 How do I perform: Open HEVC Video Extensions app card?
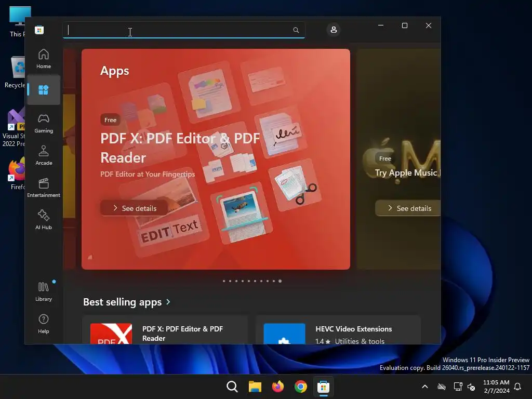(x=338, y=329)
